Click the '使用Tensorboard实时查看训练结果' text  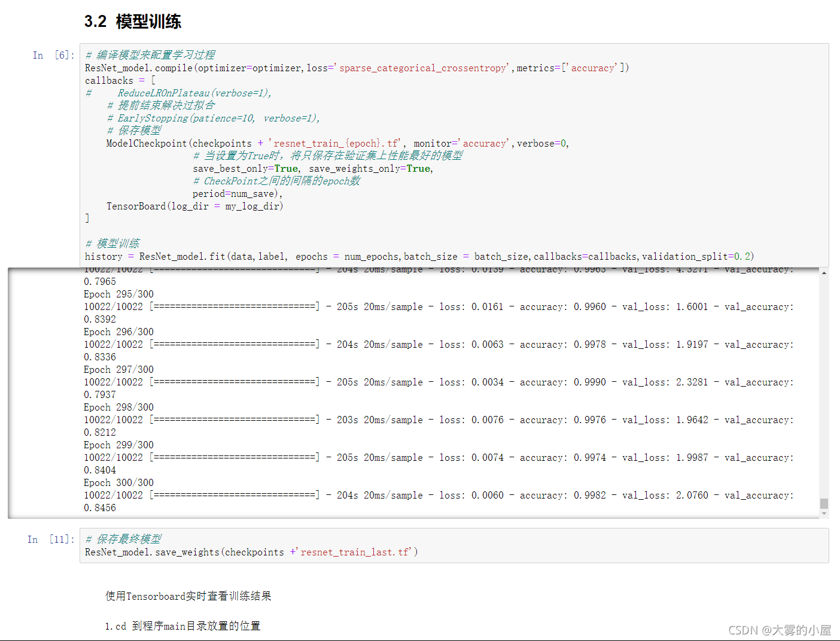pyautogui.click(x=188, y=596)
